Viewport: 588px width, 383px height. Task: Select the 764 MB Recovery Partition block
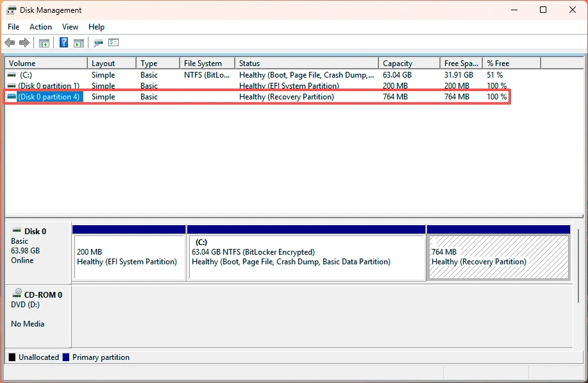click(x=498, y=257)
